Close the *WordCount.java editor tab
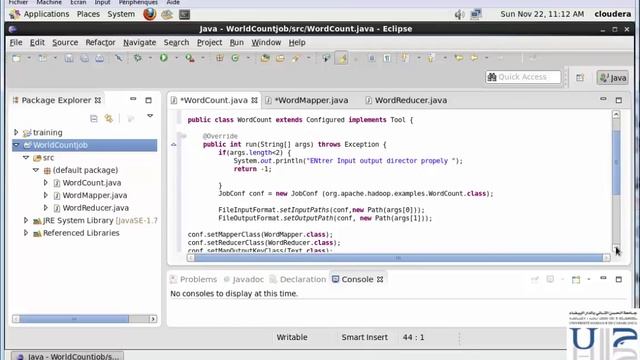The width and height of the screenshot is (640, 360). click(x=254, y=100)
